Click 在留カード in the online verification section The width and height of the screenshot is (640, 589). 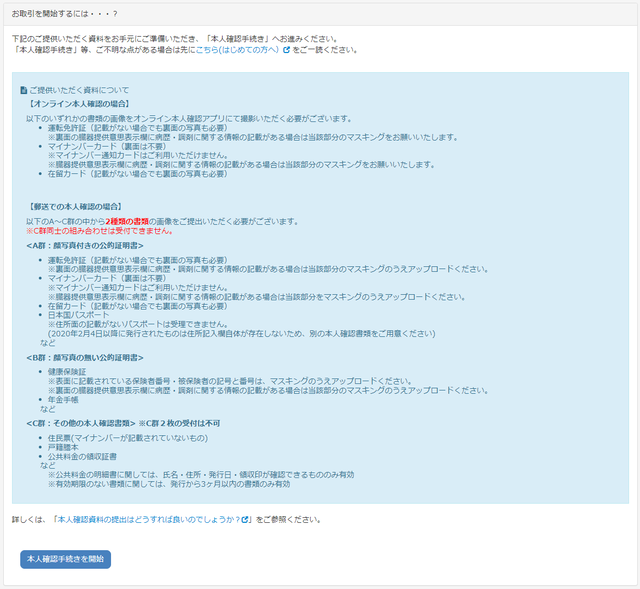point(138,174)
